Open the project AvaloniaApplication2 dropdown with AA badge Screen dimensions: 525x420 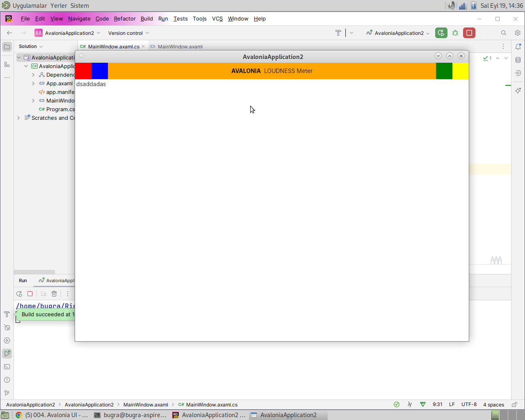click(68, 33)
